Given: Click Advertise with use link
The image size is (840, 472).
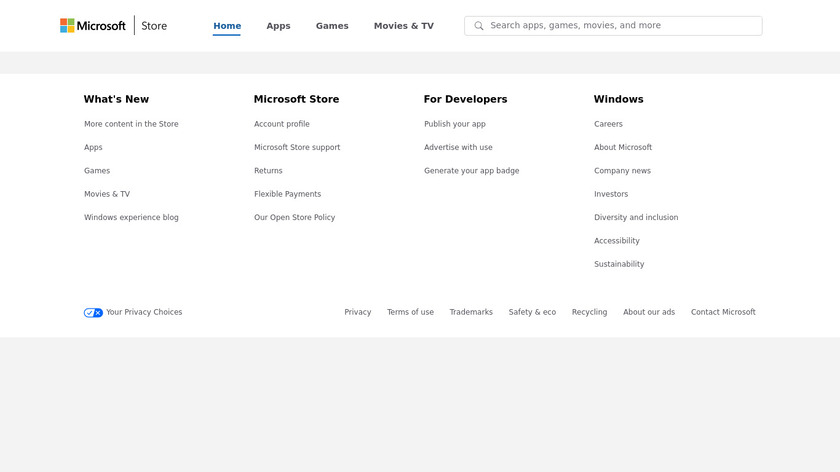Looking at the screenshot, I should [458, 147].
